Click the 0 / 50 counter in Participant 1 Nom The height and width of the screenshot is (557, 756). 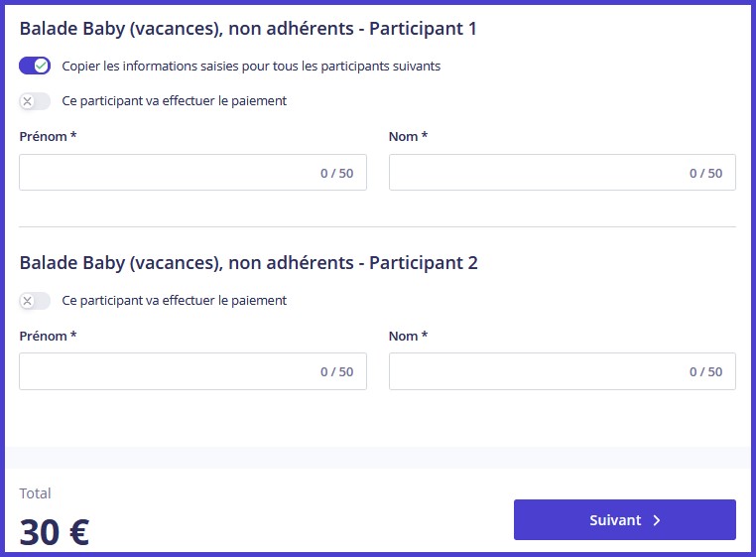coord(705,173)
